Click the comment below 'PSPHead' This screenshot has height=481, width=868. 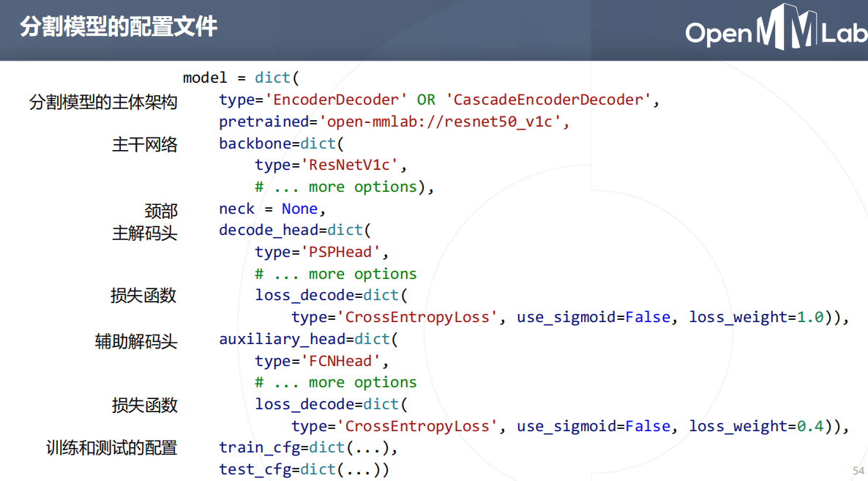pyautogui.click(x=335, y=274)
